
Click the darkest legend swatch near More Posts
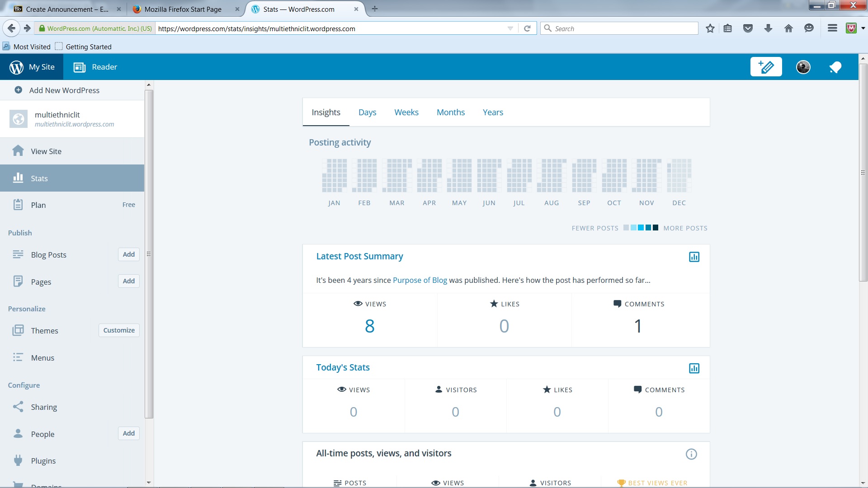[656, 228]
